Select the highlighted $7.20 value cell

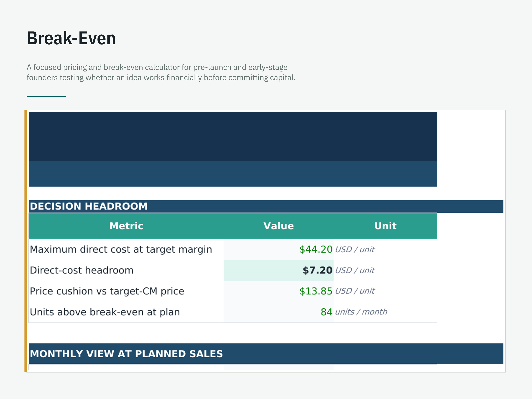tap(279, 270)
